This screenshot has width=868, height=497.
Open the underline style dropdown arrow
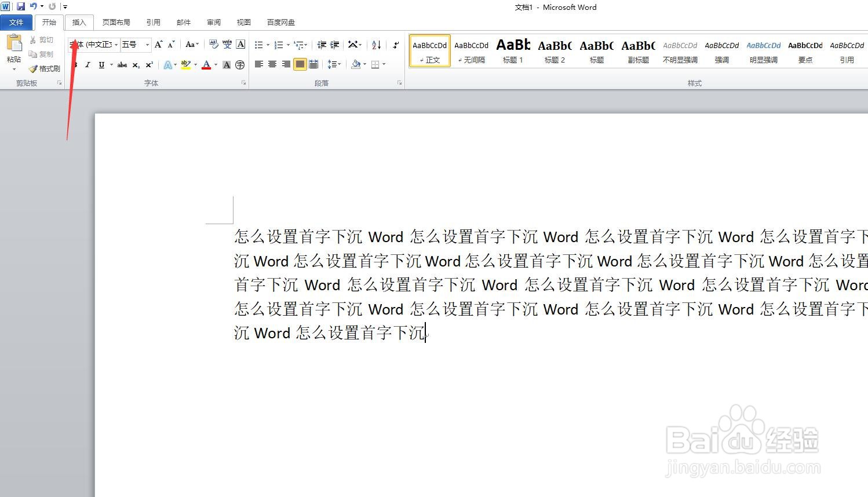pyautogui.click(x=111, y=65)
